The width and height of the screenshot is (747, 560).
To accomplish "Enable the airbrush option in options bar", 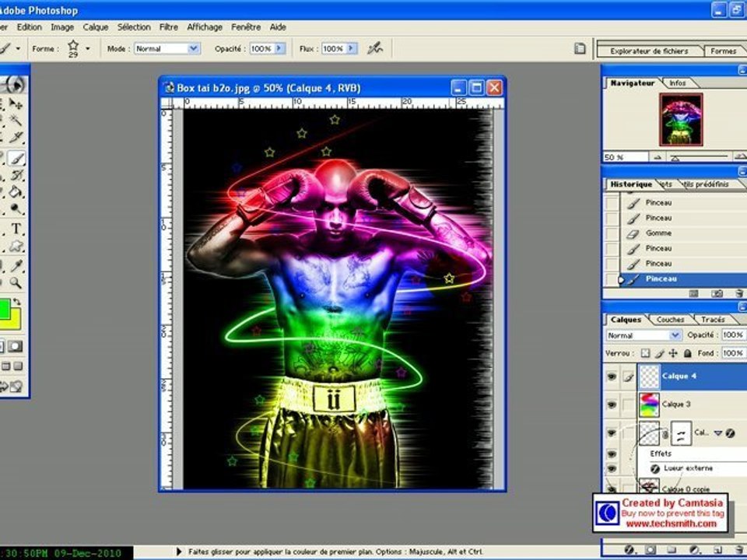I will pos(375,48).
